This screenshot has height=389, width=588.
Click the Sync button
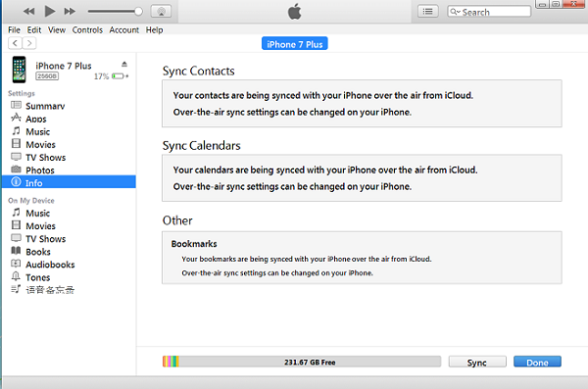click(477, 362)
